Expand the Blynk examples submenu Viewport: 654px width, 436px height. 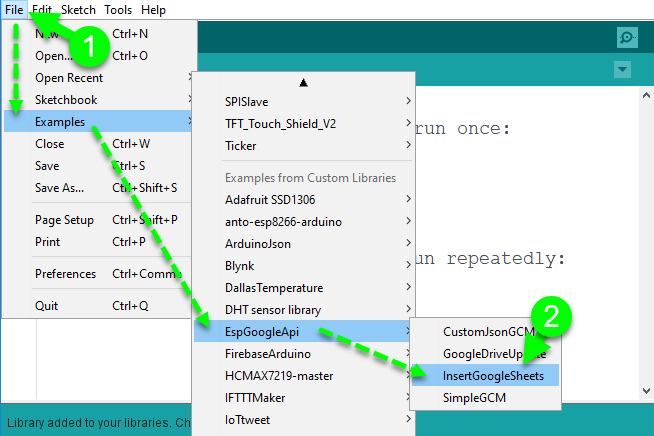304,266
